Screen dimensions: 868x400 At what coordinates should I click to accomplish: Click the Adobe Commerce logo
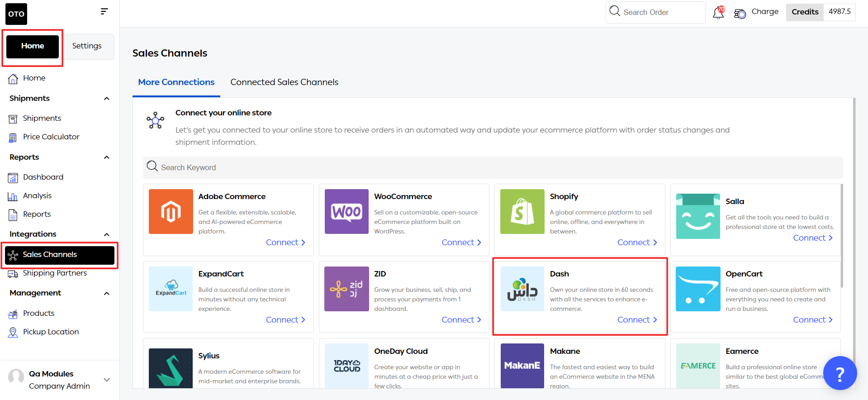pyautogui.click(x=171, y=211)
